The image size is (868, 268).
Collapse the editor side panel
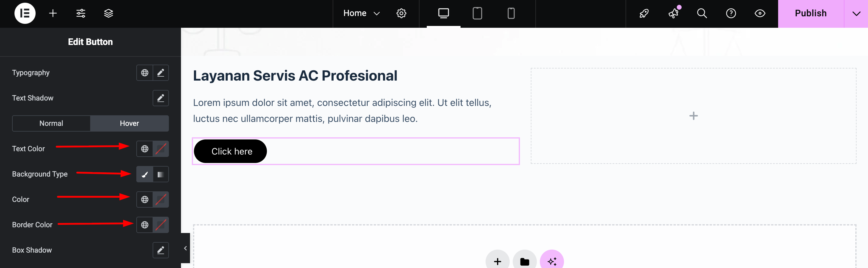[x=185, y=248]
